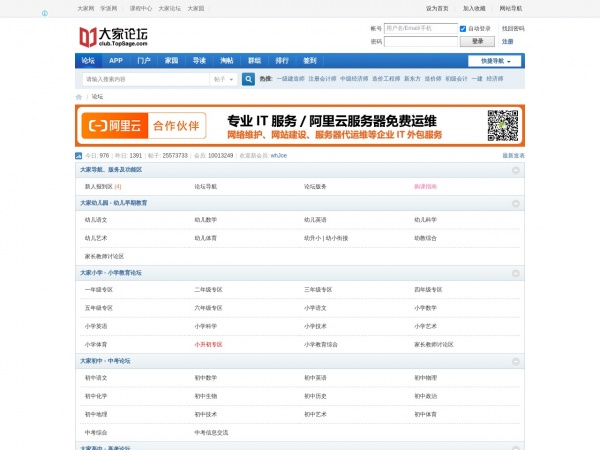Viewport: 600px width, 450px height.
Task: Open the pink 购课指南 forum link
Action: pos(426,187)
